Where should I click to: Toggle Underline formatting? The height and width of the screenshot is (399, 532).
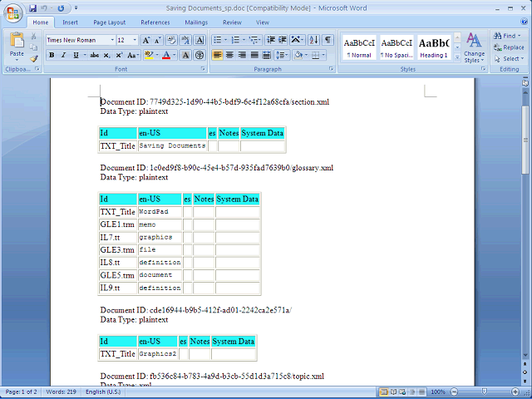click(76, 55)
